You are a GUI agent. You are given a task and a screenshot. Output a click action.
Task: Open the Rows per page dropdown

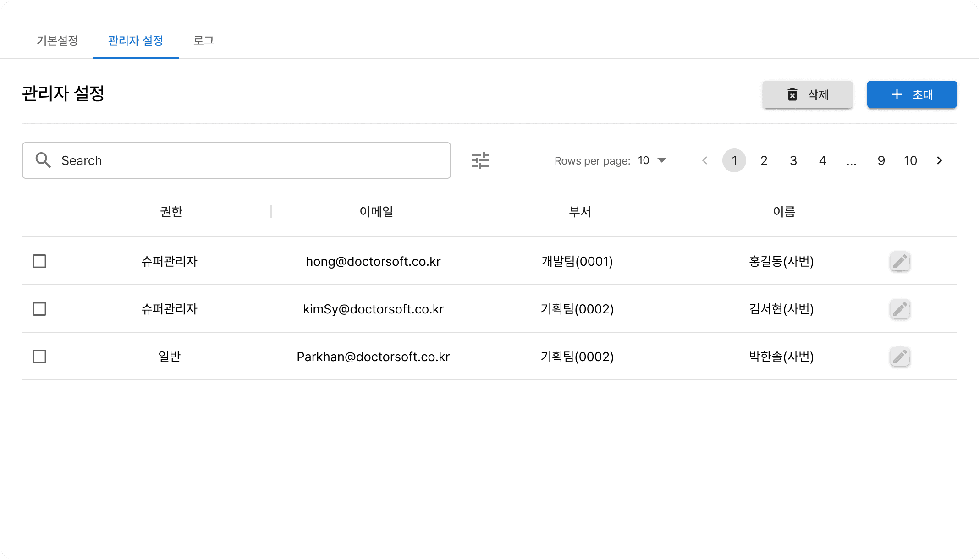coord(653,160)
